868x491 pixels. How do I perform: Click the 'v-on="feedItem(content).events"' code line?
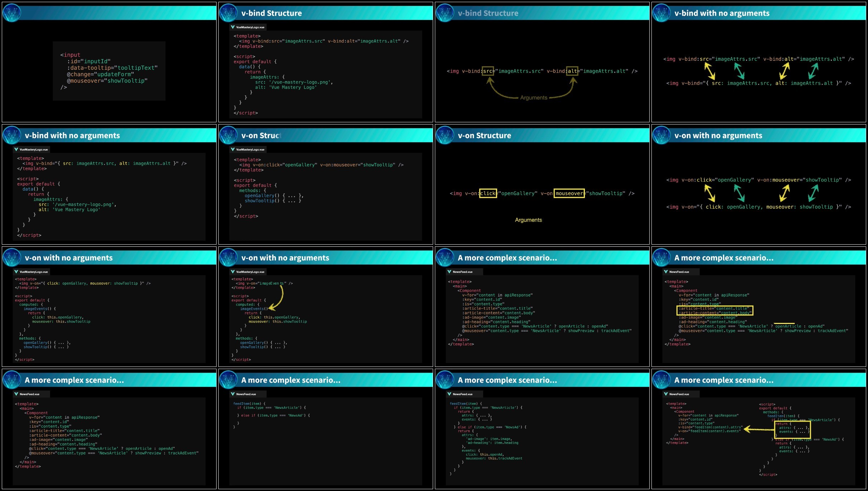pos(709,431)
